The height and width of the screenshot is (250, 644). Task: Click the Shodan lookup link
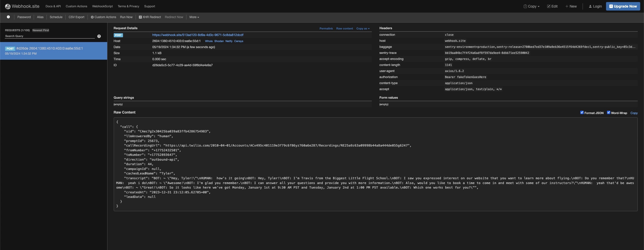coord(219,41)
